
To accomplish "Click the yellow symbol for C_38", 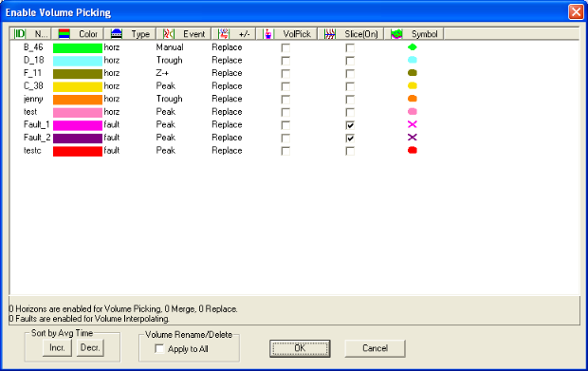I will coord(413,86).
